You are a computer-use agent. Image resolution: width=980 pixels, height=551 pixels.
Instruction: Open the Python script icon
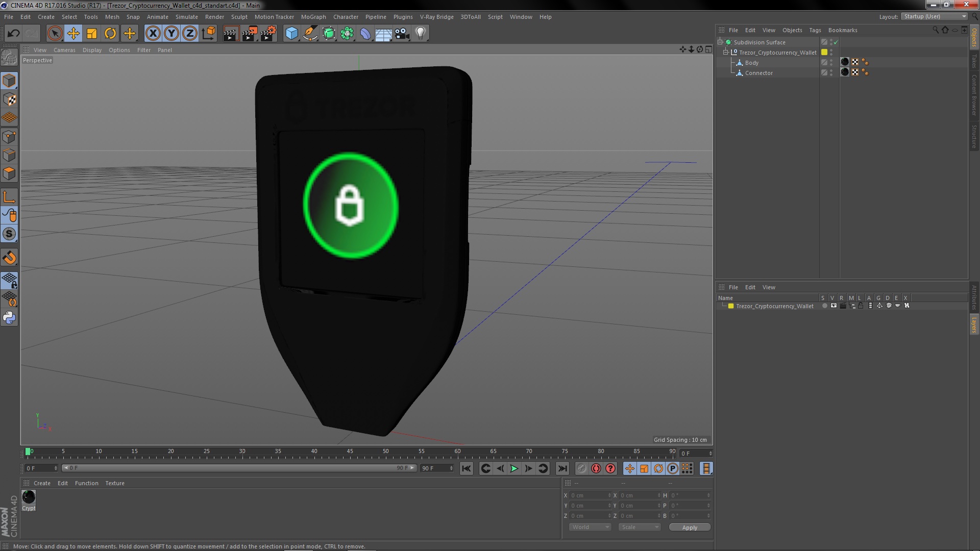point(9,318)
